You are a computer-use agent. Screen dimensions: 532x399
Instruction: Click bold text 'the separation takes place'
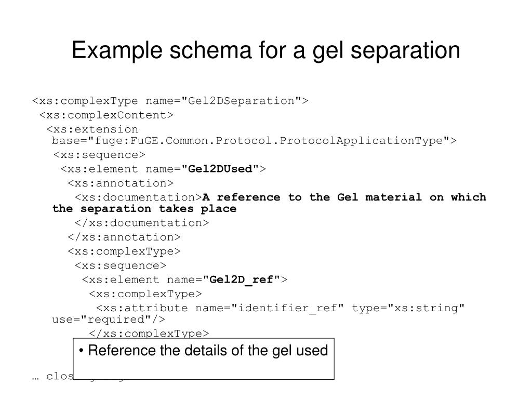click(x=144, y=209)
